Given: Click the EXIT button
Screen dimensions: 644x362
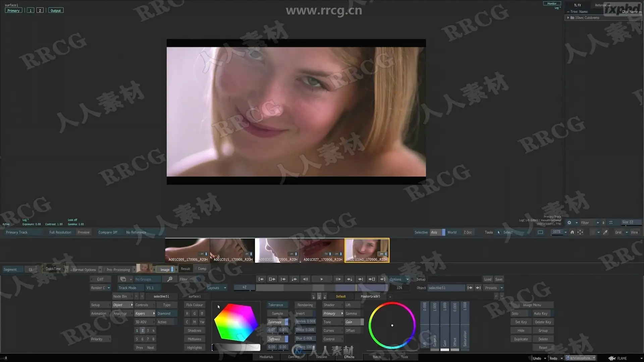Looking at the screenshot, I should tap(100, 279).
